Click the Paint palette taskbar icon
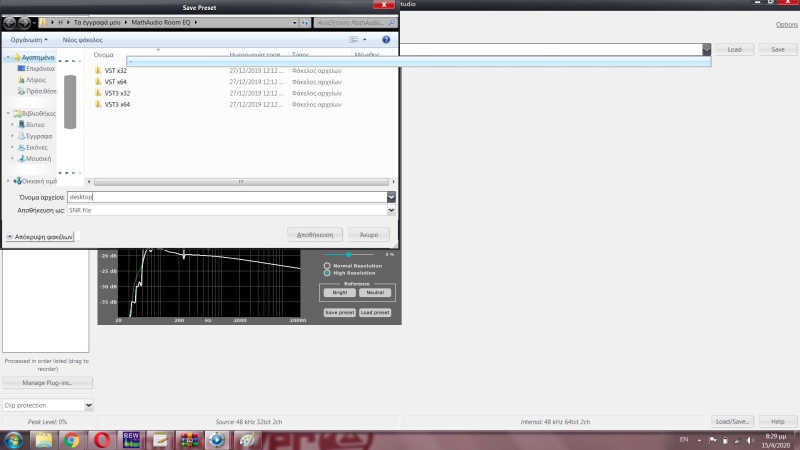Image resolution: width=800 pixels, height=450 pixels. pos(246,439)
